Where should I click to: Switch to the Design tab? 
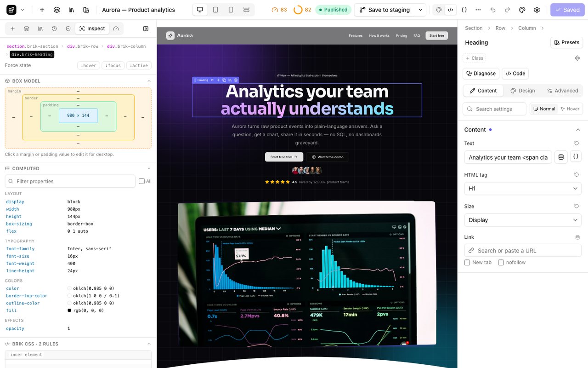[523, 91]
